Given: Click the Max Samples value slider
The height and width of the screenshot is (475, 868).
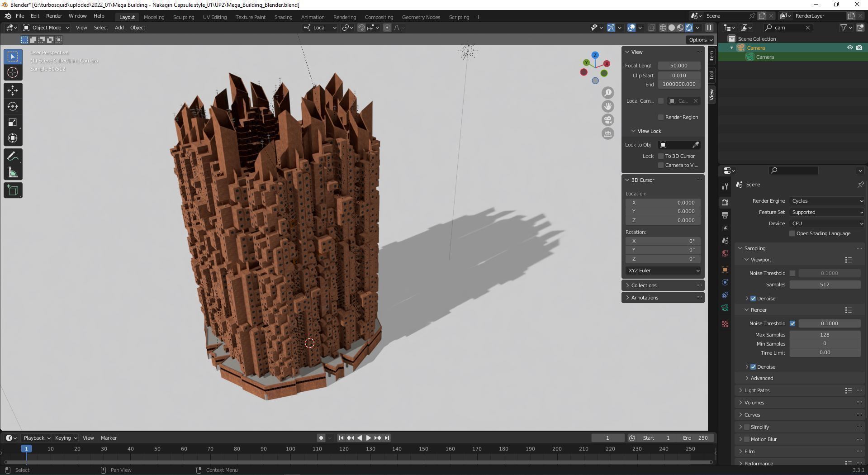Looking at the screenshot, I should click(x=825, y=335).
